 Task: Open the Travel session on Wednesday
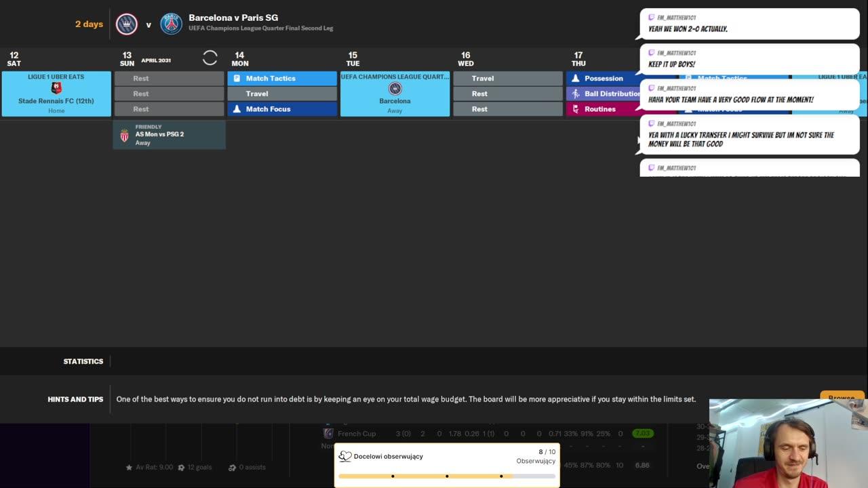pos(508,79)
